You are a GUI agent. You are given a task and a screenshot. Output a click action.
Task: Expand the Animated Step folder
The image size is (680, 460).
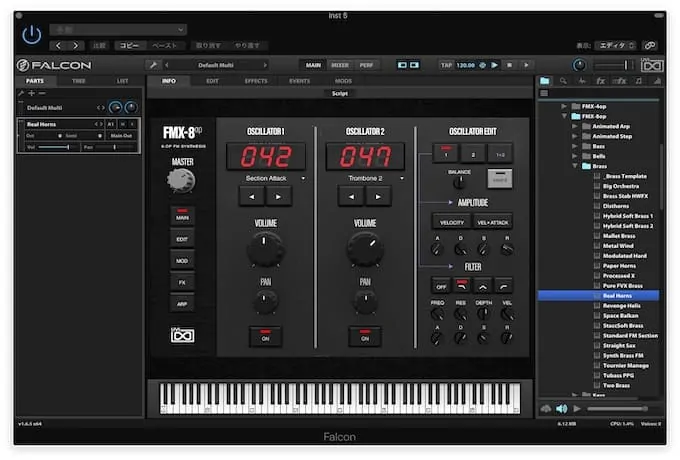[574, 136]
